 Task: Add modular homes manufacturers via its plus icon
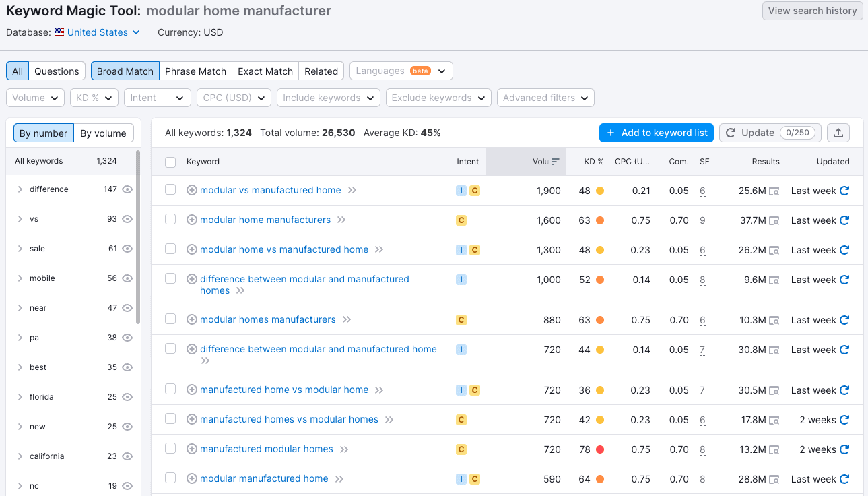(192, 319)
